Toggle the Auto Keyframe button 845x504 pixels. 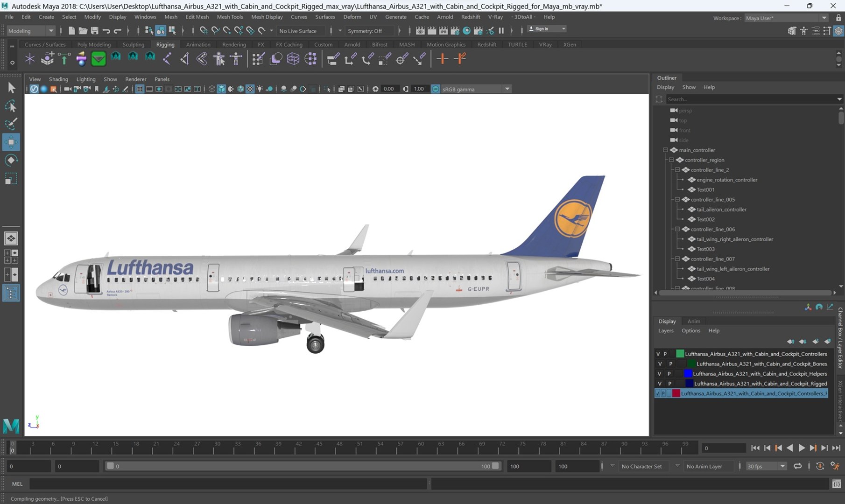point(820,466)
